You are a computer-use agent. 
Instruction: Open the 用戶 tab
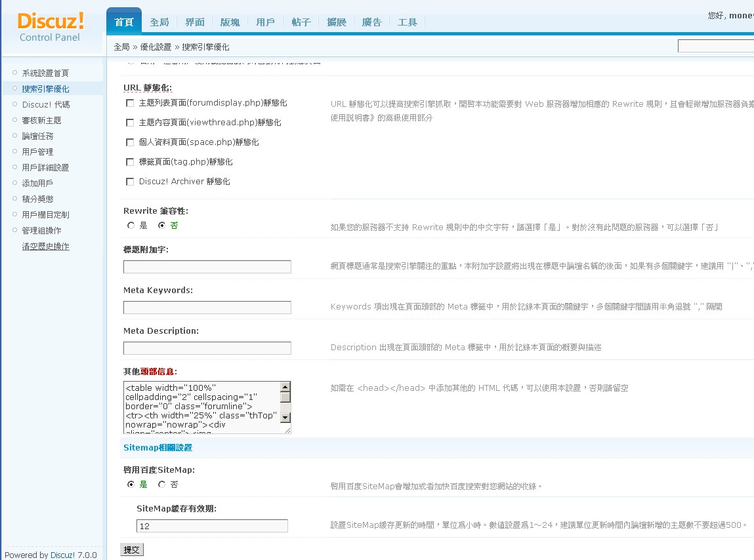pyautogui.click(x=265, y=22)
